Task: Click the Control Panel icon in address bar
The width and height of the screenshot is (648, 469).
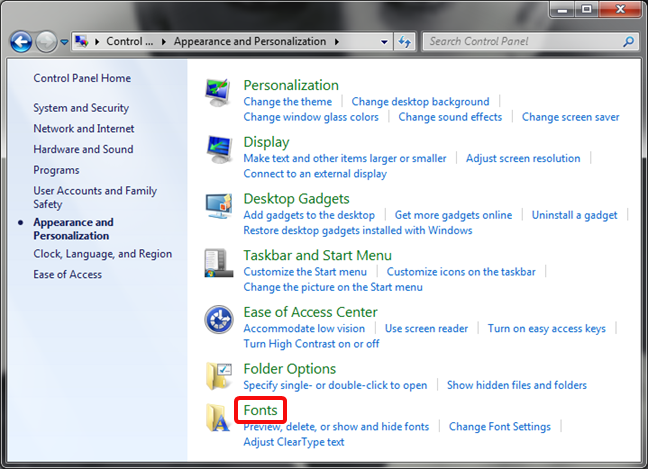Action: [x=81, y=41]
